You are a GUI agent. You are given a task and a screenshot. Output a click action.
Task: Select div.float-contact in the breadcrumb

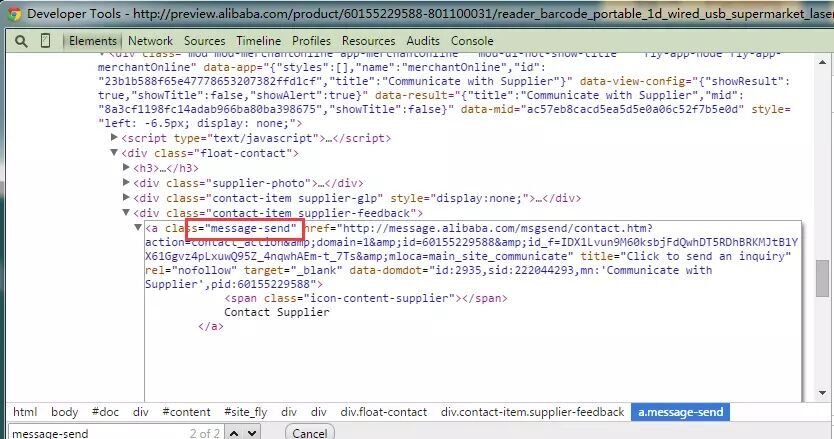383,411
